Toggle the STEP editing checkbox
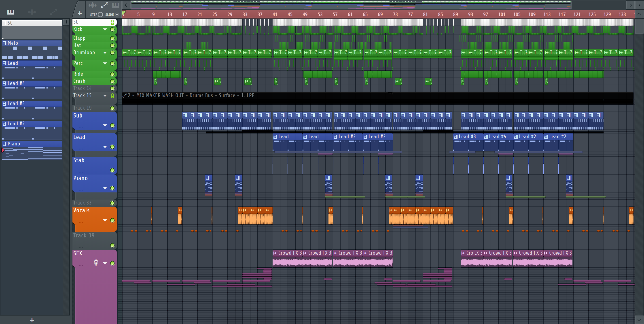 pyautogui.click(x=100, y=15)
